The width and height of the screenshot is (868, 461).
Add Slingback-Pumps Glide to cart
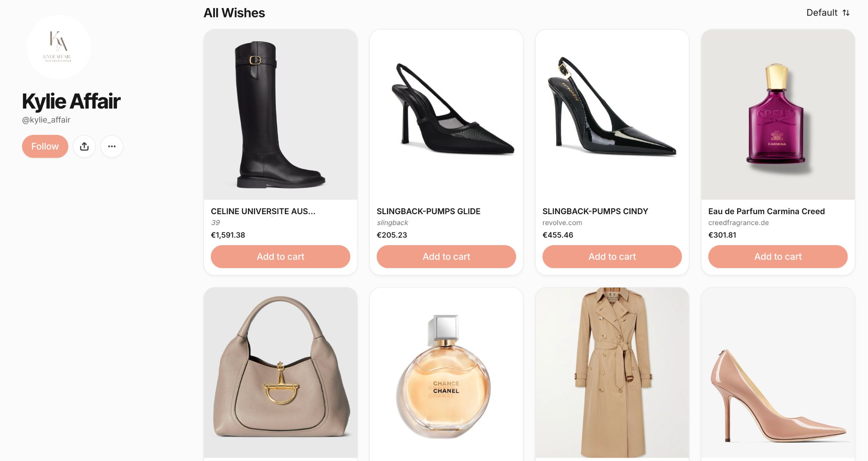446,257
